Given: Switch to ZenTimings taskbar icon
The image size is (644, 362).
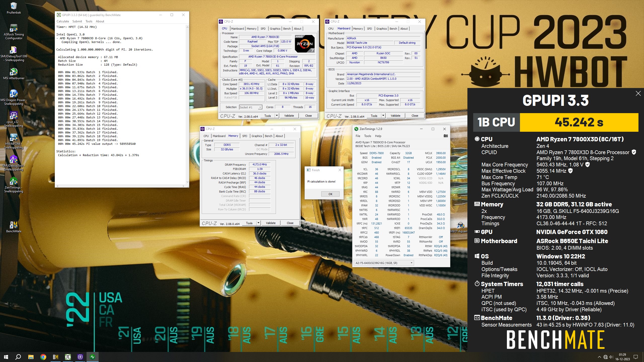Looking at the screenshot, I should pos(92,357).
